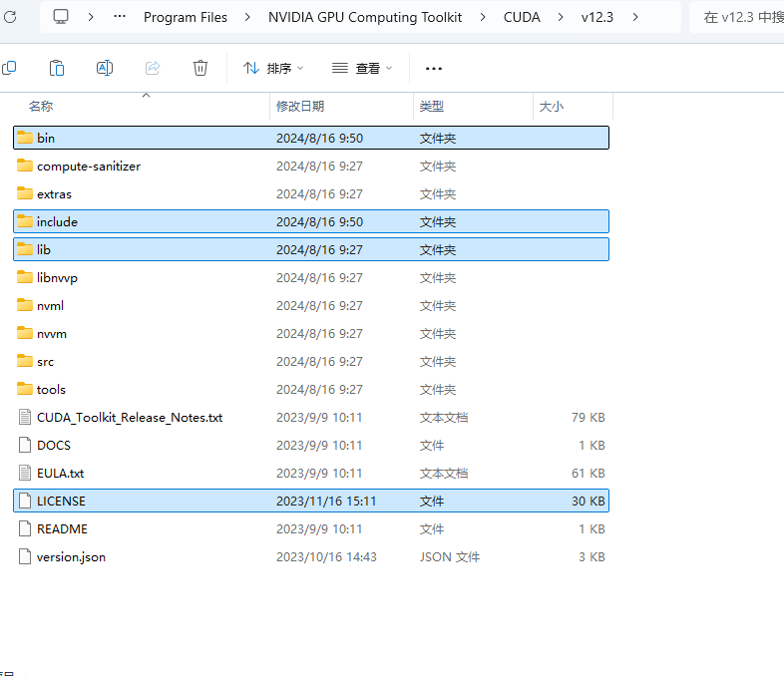Viewport: 784px width, 676px height.
Task: Click the Delete trash can icon
Action: (200, 68)
